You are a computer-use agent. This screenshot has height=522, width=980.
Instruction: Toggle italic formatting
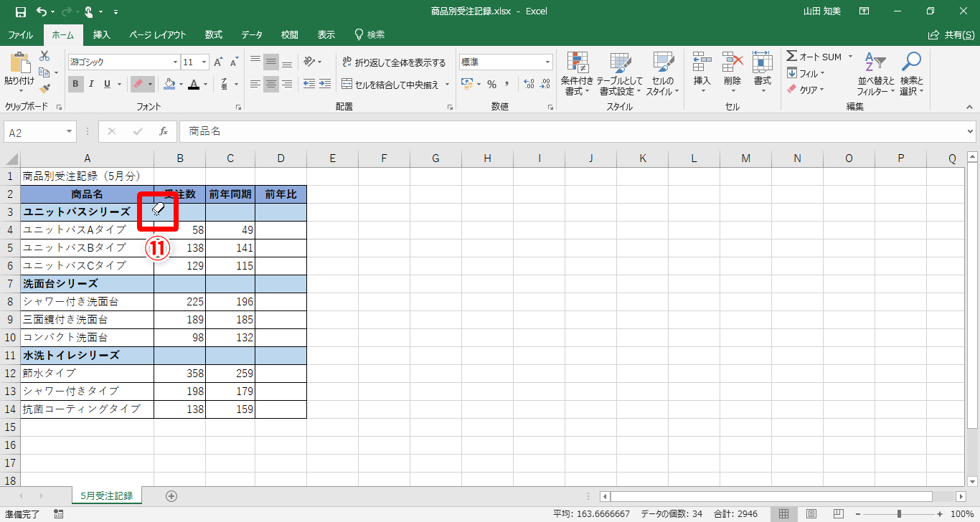[92, 84]
